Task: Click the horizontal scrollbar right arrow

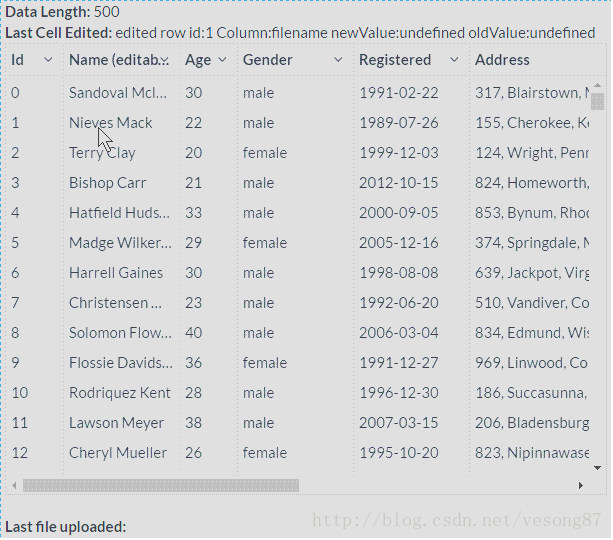Action: (580, 485)
